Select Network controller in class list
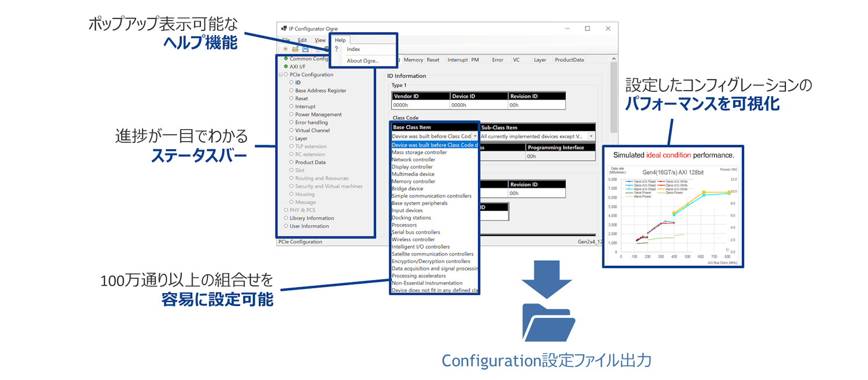868x380 pixels. pos(413,160)
